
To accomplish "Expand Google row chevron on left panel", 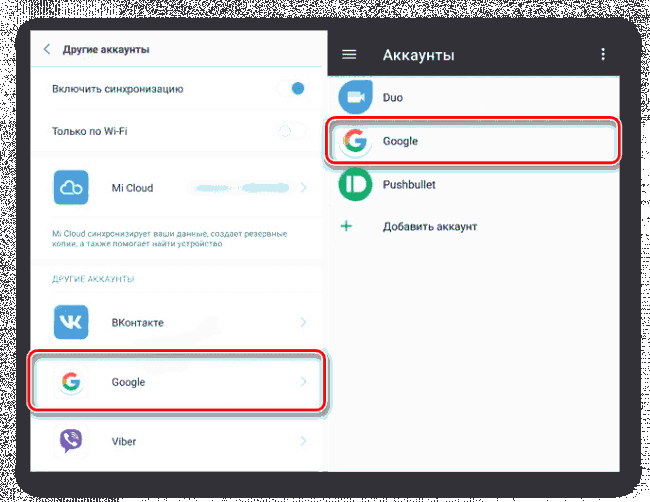I will coord(303,382).
